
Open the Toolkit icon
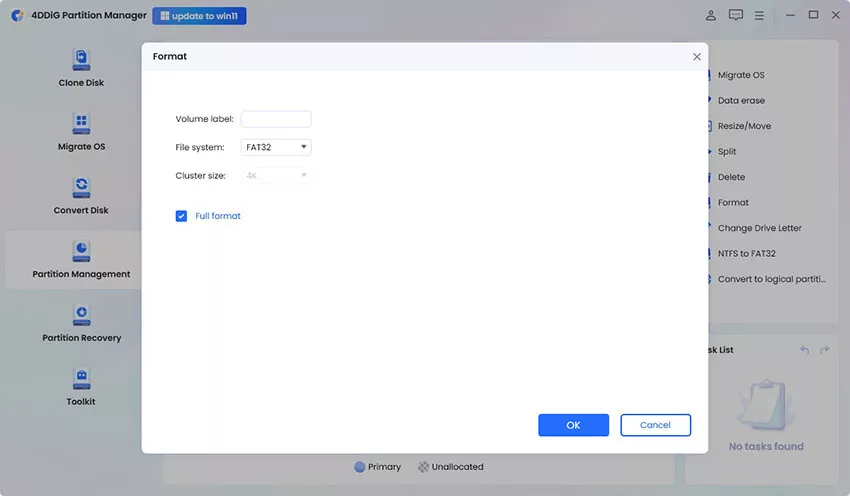tap(81, 379)
